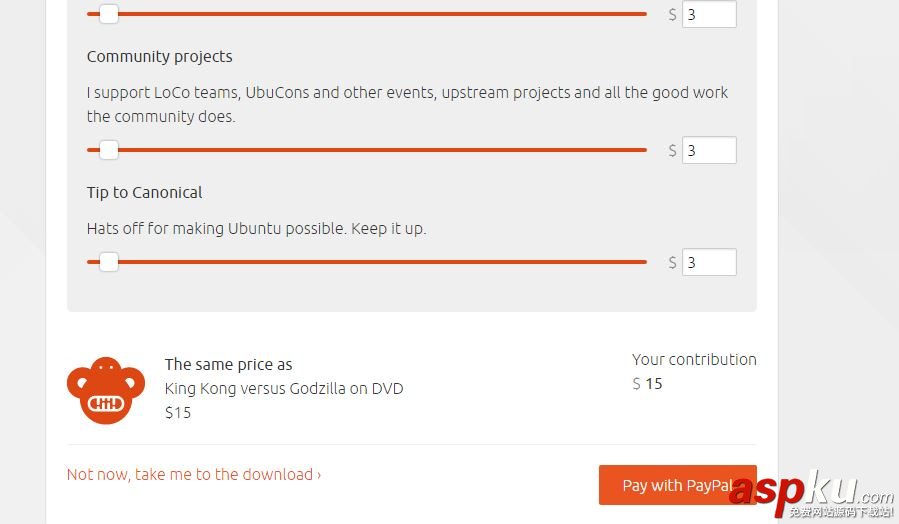Viewport: 899px width, 524px height.
Task: Click the Community projects amount field
Action: pyautogui.click(x=709, y=151)
